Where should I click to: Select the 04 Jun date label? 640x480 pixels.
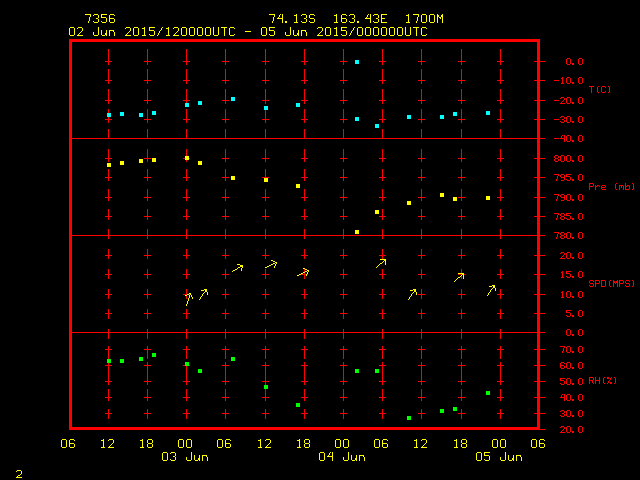341,457
